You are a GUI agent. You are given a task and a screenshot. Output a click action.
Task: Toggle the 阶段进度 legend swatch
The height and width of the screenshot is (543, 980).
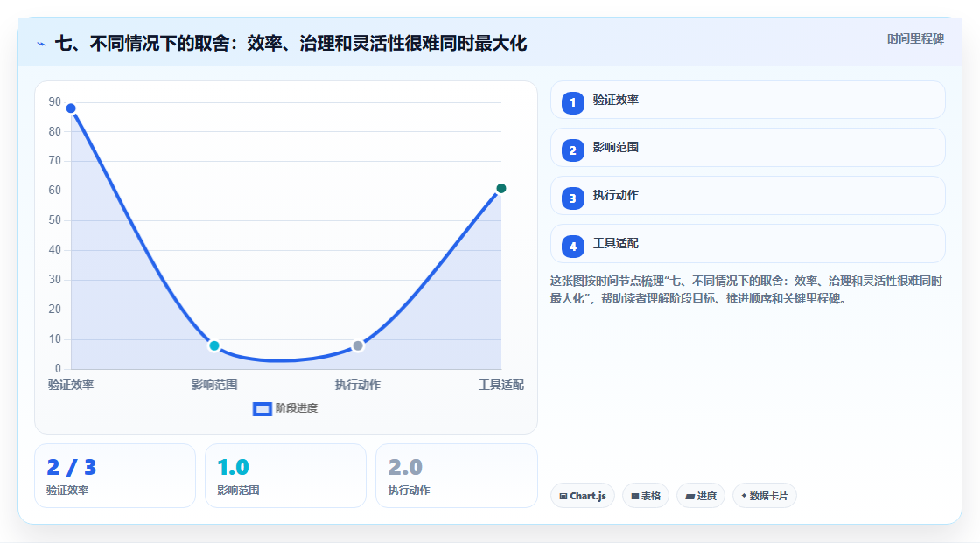(262, 409)
